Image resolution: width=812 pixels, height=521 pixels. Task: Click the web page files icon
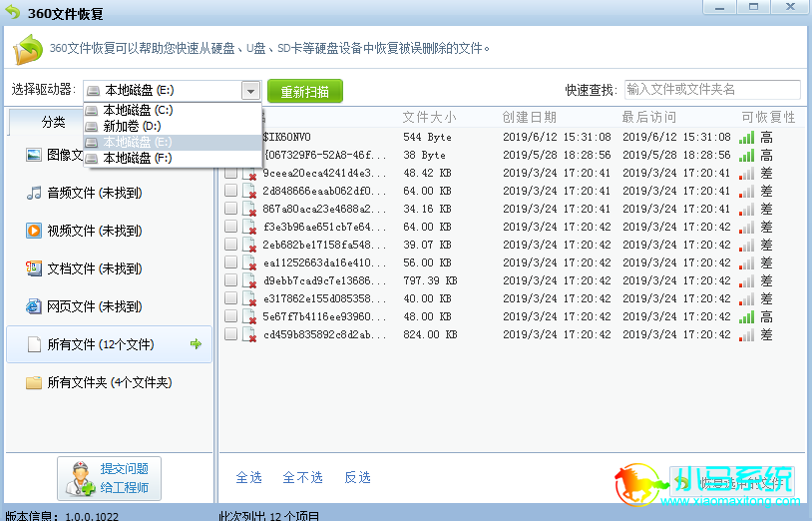[x=34, y=306]
